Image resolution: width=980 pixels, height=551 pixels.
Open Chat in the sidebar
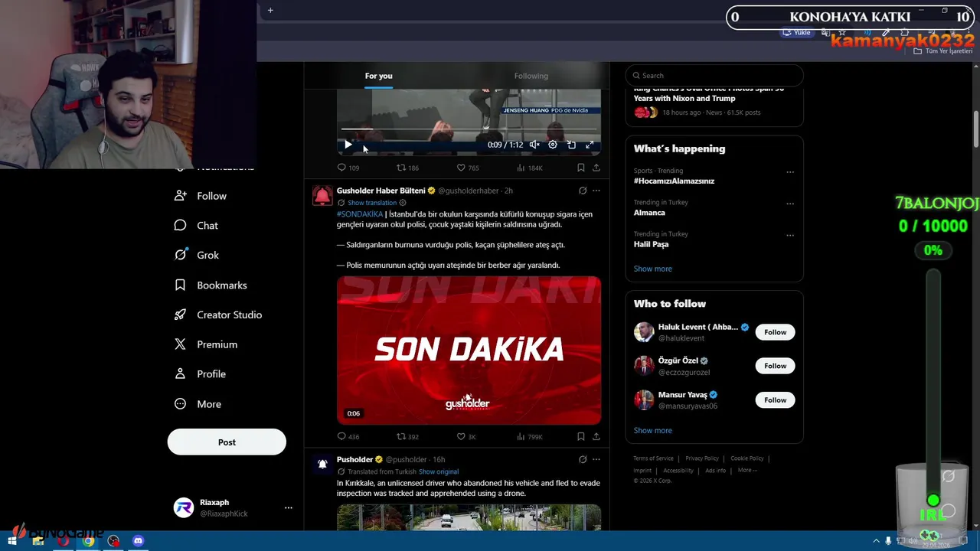(197, 226)
